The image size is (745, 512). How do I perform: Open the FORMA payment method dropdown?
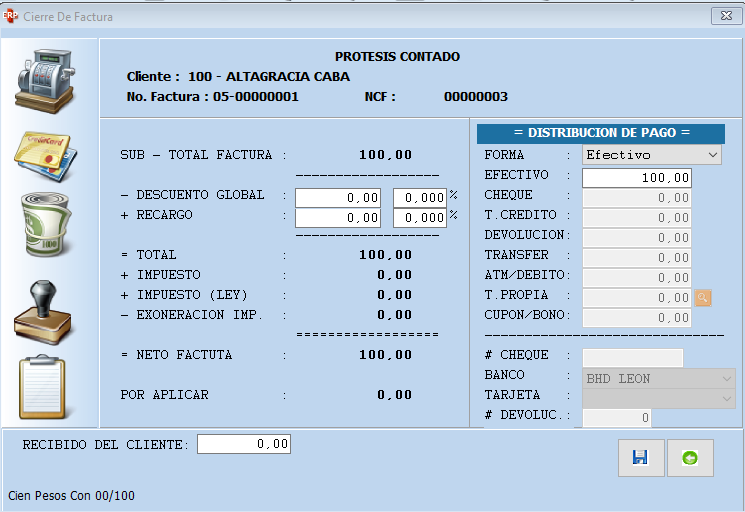coord(711,156)
